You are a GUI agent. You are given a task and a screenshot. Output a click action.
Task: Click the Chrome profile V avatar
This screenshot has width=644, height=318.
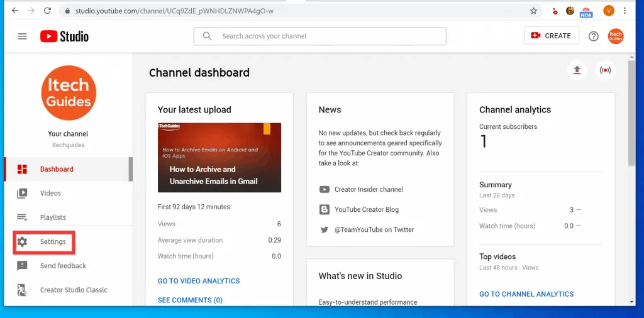(609, 11)
